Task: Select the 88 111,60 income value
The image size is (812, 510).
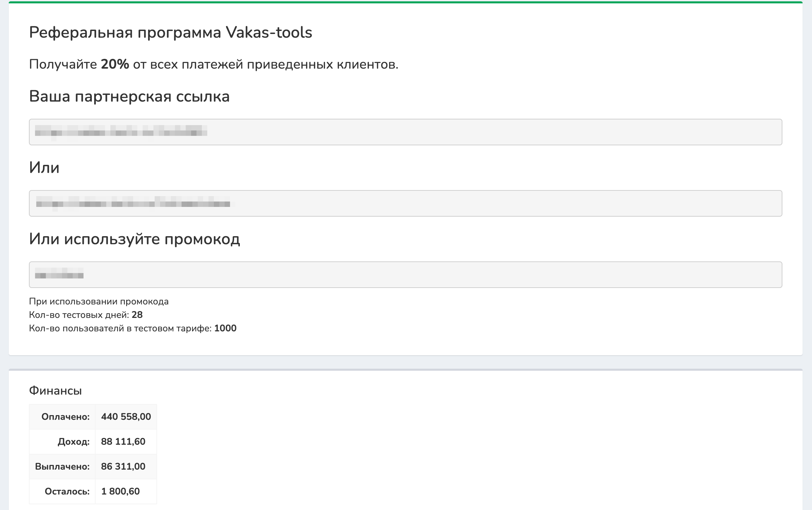Action: (x=123, y=442)
